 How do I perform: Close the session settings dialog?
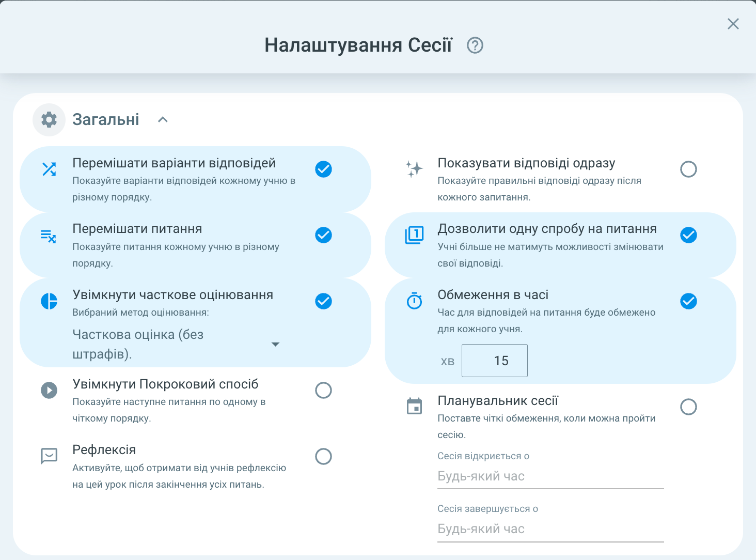pyautogui.click(x=733, y=24)
